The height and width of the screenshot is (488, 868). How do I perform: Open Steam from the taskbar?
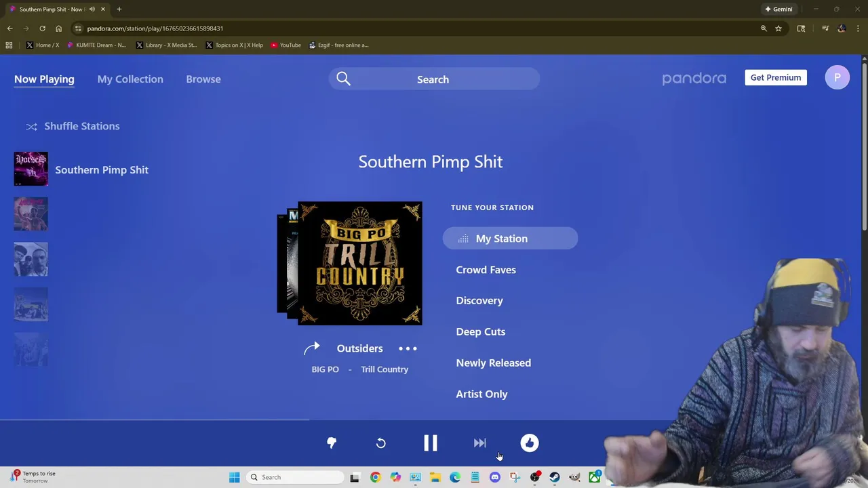(555, 477)
